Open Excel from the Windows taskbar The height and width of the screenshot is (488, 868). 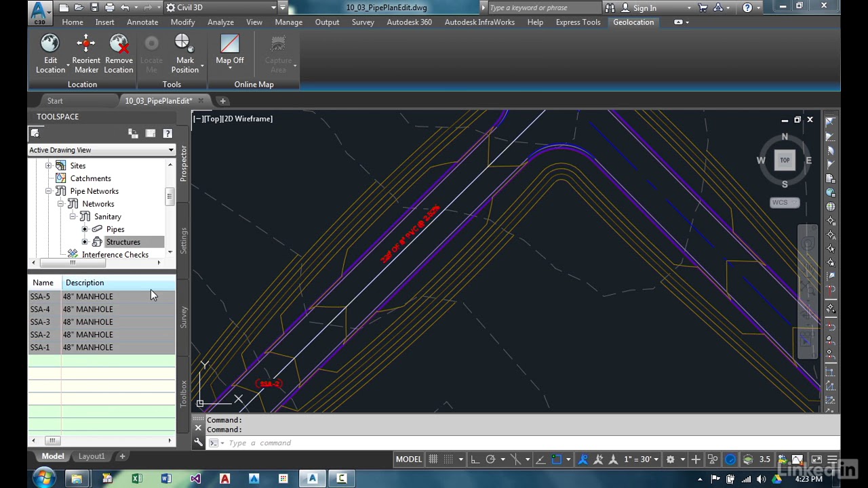pyautogui.click(x=137, y=479)
